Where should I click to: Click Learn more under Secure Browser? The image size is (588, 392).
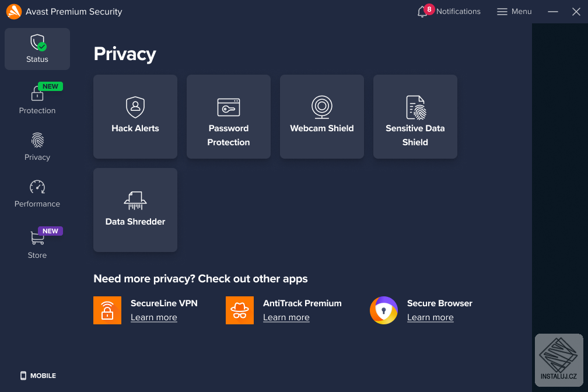click(x=430, y=317)
